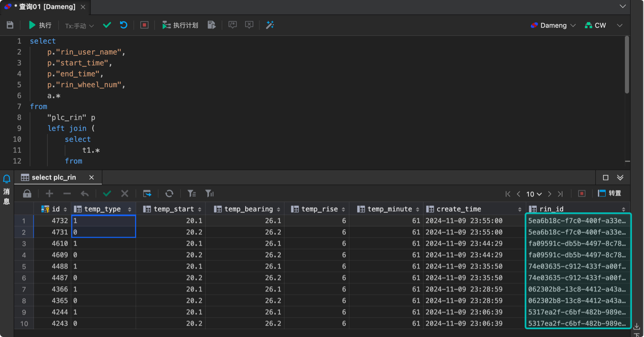
Task: Go to next results page arrow
Action: [x=550, y=194]
